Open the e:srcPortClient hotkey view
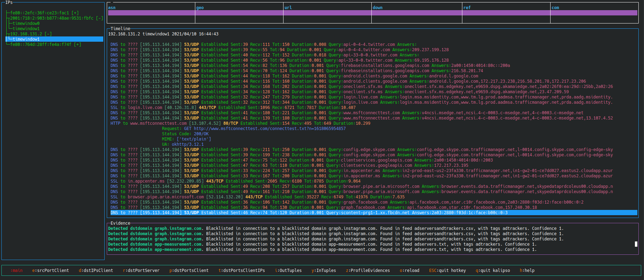This screenshot has width=644, height=280. click(50, 271)
